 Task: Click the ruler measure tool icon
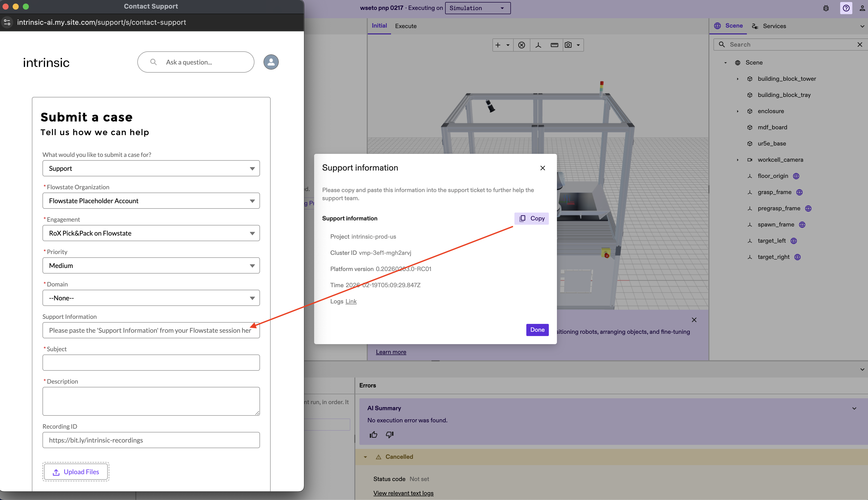click(x=554, y=45)
